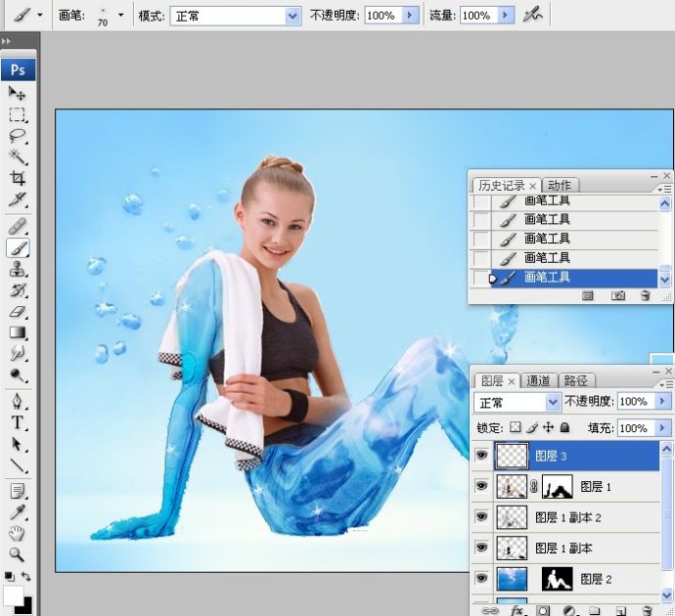
Task: Toggle visibility of 图层 1 副本 2
Action: 481,517
